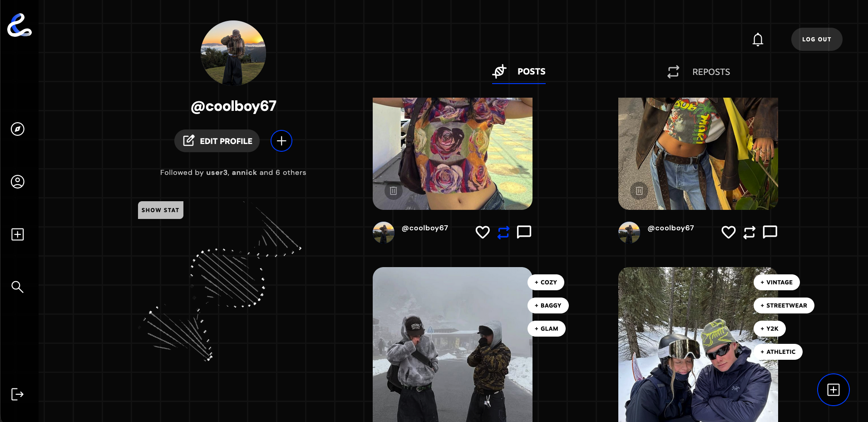Click @coolboy67 under the rose-print post

tap(425, 228)
